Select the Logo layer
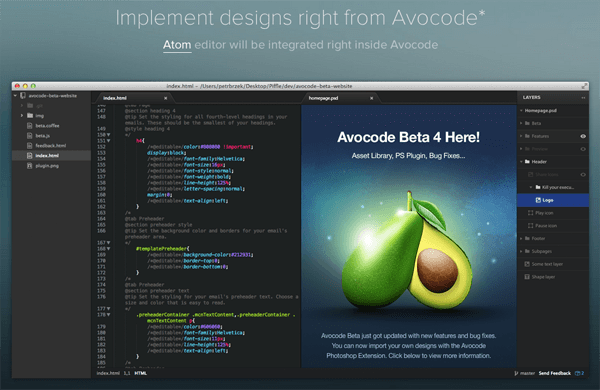The width and height of the screenshot is (600, 390). 553,200
